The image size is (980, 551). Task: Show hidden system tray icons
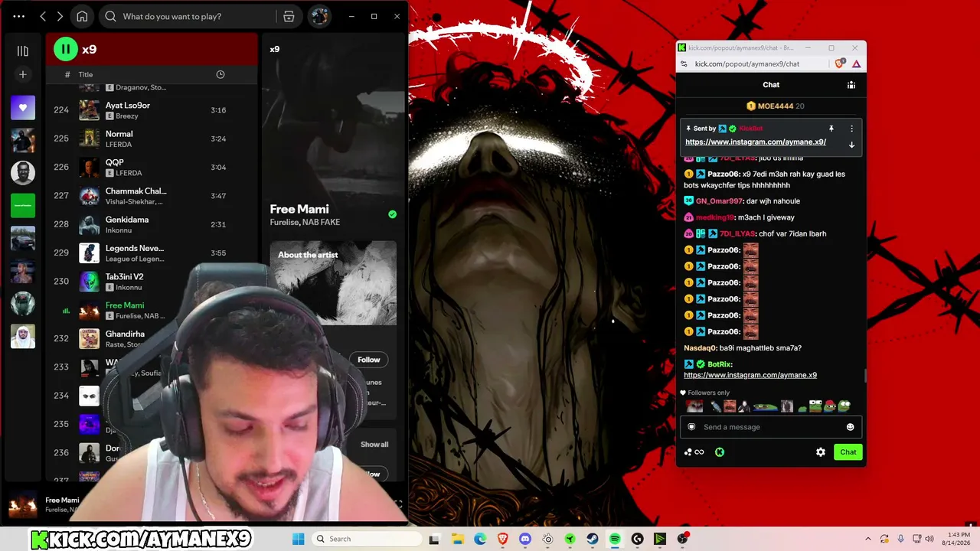[x=868, y=539]
